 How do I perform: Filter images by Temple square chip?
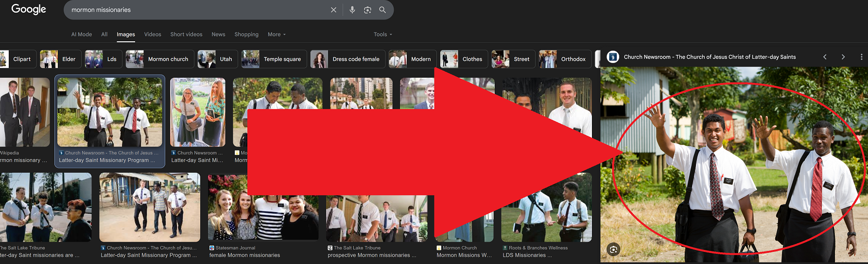tap(274, 59)
